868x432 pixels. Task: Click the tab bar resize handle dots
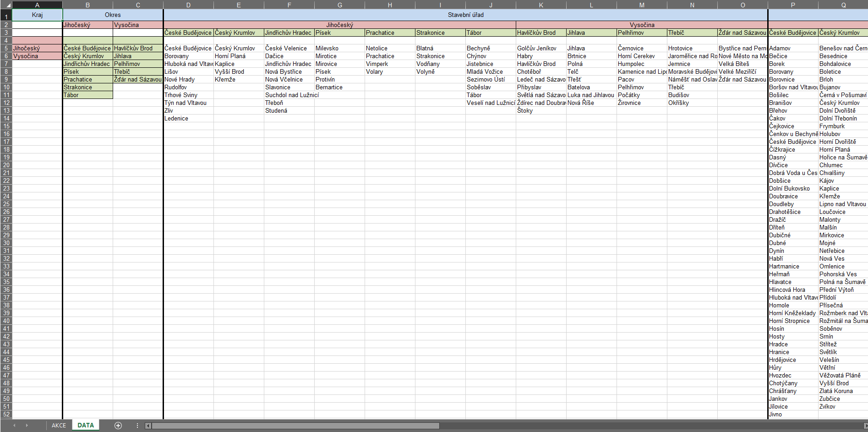click(137, 426)
